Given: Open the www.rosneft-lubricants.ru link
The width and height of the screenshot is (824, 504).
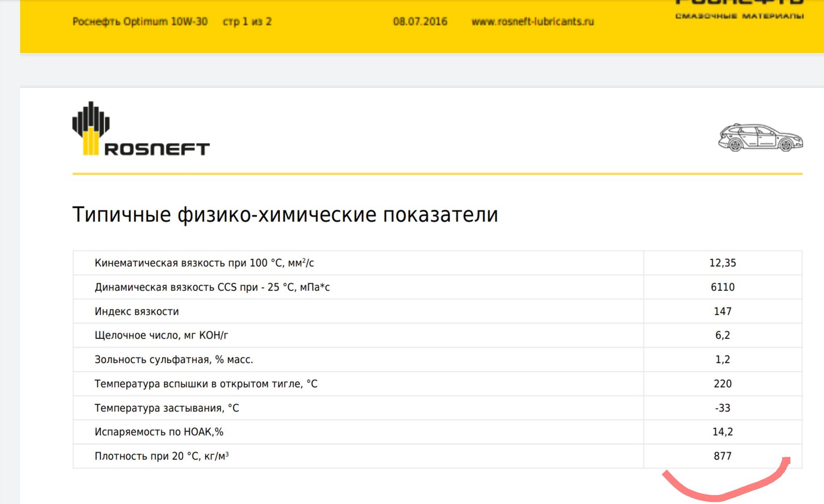Looking at the screenshot, I should click(x=533, y=22).
